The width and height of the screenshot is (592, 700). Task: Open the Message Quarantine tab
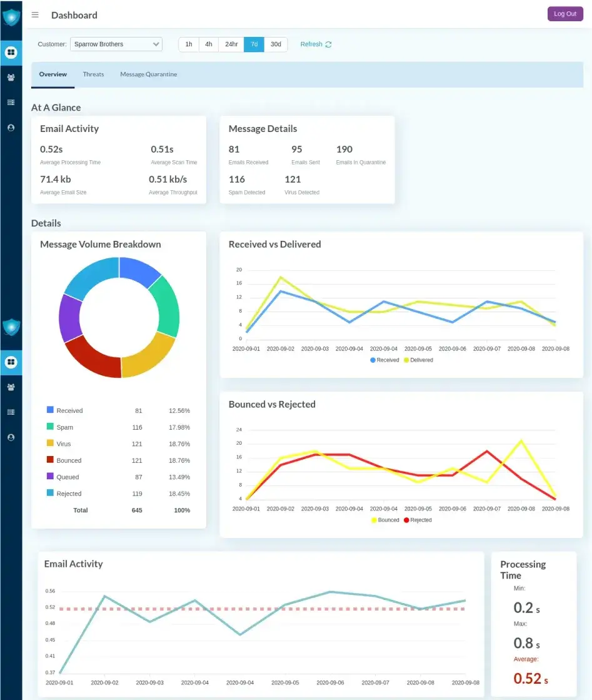[x=148, y=74]
